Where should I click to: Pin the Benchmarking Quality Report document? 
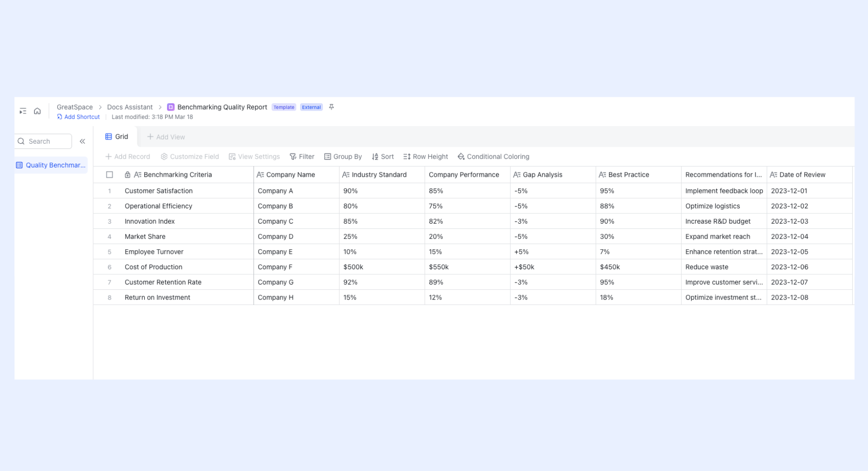point(331,107)
